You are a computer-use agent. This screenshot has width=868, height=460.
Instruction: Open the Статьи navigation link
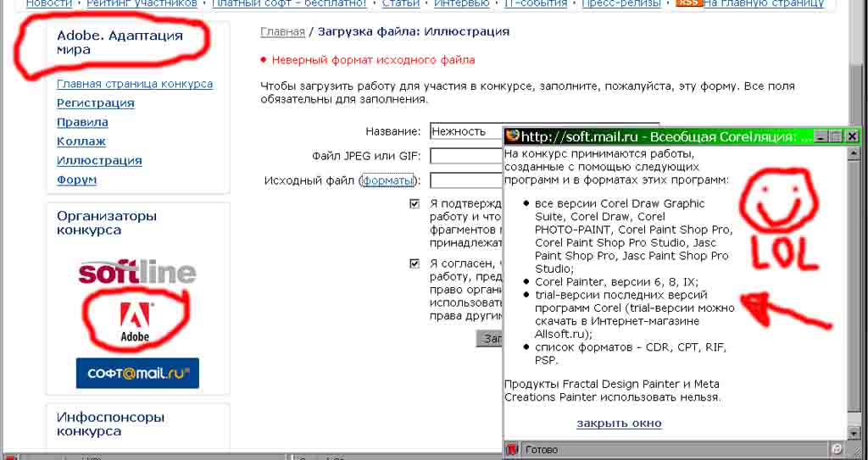(401, 3)
